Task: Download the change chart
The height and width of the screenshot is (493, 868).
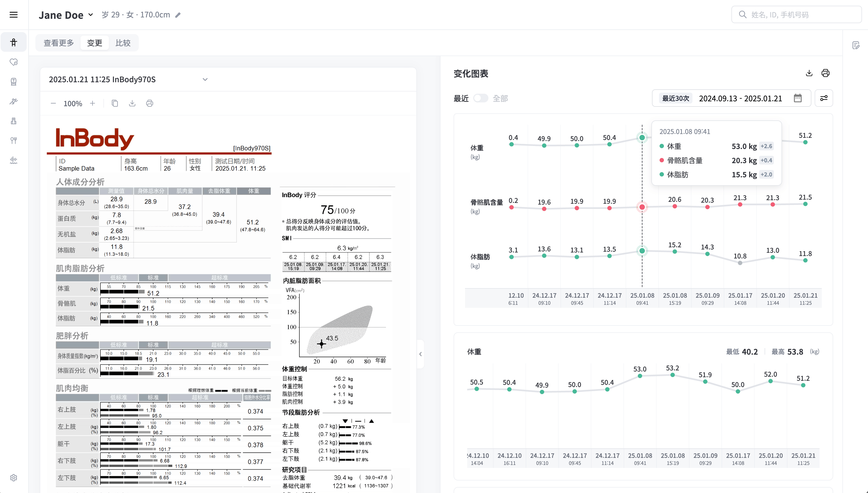Action: pos(809,73)
